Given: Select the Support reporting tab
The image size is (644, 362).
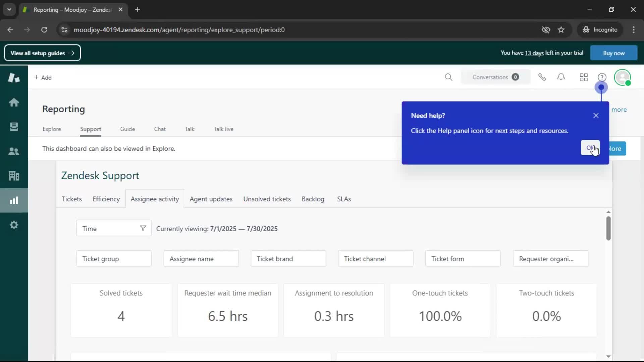Looking at the screenshot, I should [x=91, y=129].
